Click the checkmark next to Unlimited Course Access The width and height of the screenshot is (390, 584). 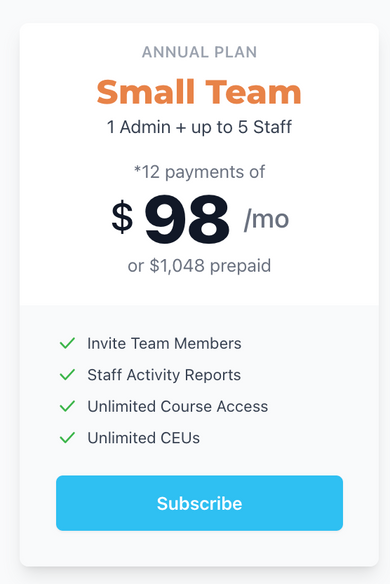click(x=67, y=406)
